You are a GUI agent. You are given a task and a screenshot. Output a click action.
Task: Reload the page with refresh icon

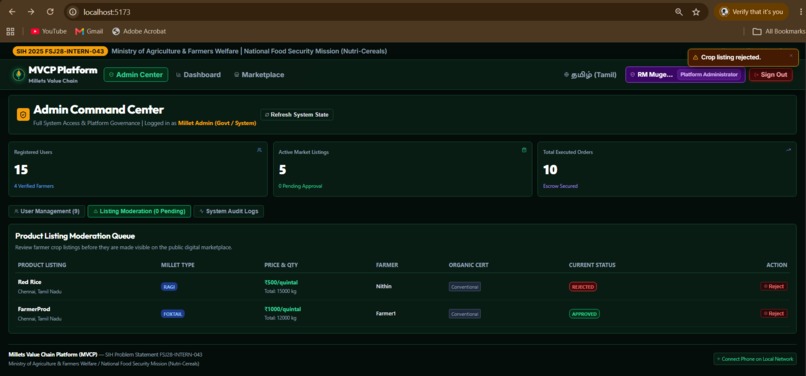tap(50, 12)
